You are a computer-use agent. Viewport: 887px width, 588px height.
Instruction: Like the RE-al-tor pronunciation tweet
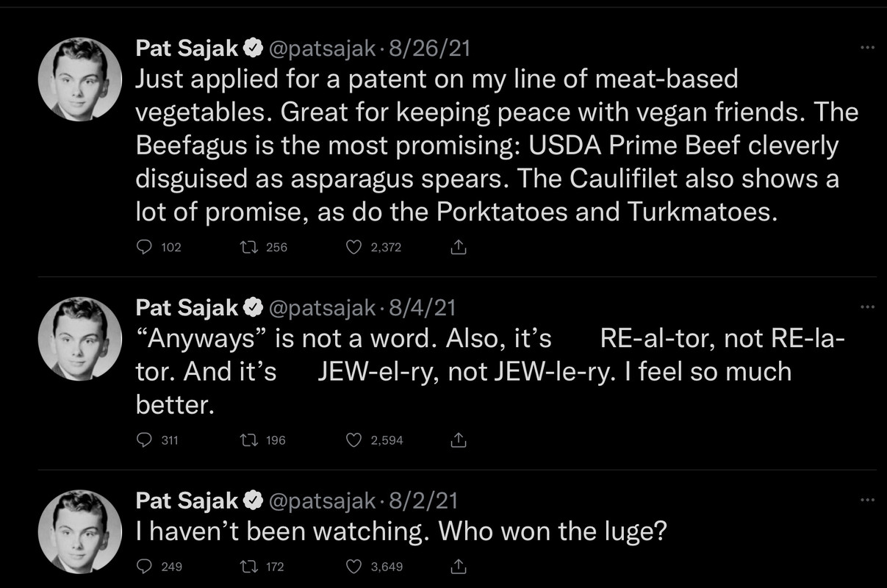(354, 440)
